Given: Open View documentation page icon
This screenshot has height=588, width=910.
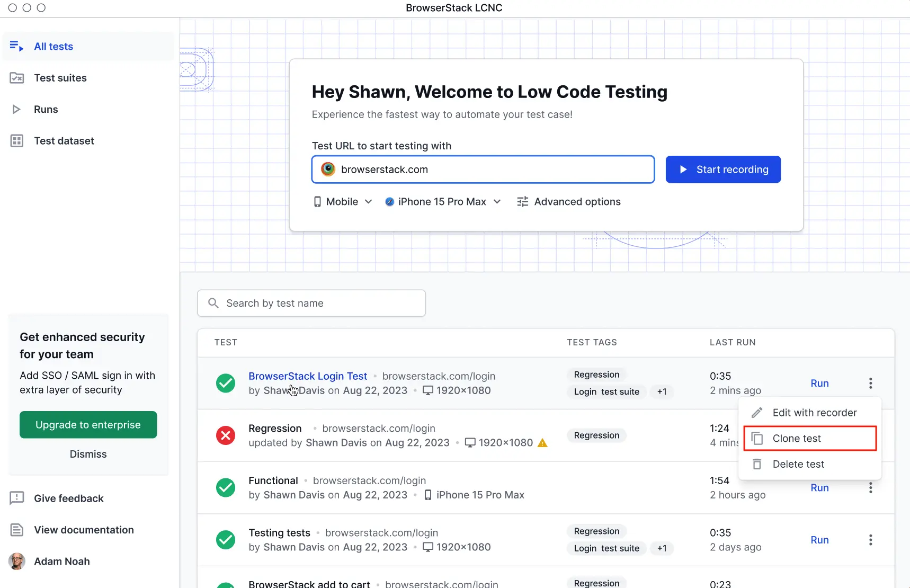Looking at the screenshot, I should (17, 530).
